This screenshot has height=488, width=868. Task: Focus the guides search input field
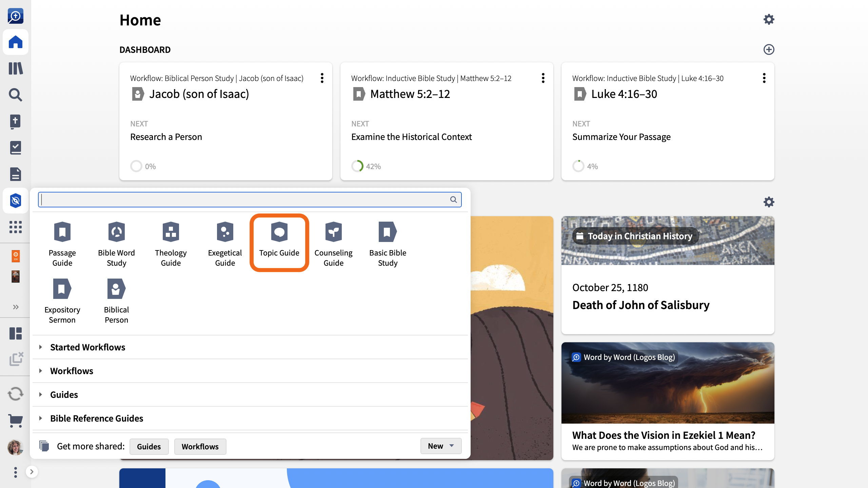[250, 200]
